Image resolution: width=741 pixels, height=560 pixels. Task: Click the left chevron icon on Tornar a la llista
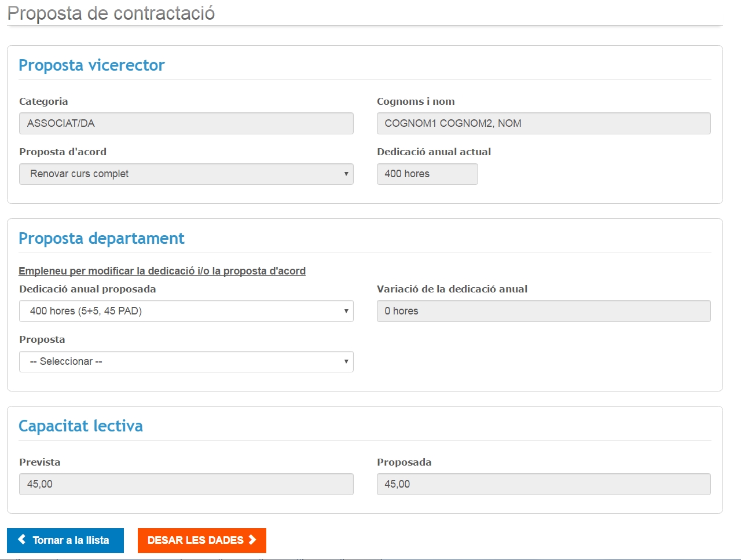coord(22,540)
